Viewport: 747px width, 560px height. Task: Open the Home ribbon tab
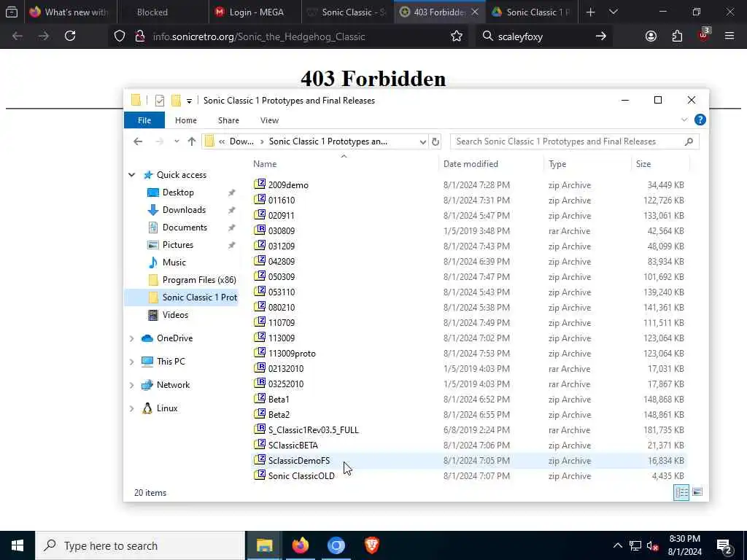point(186,120)
